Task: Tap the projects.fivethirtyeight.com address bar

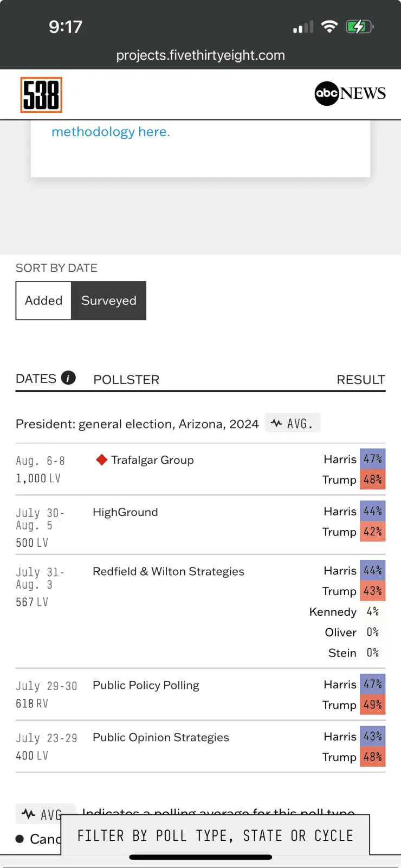Action: pyautogui.click(x=200, y=55)
